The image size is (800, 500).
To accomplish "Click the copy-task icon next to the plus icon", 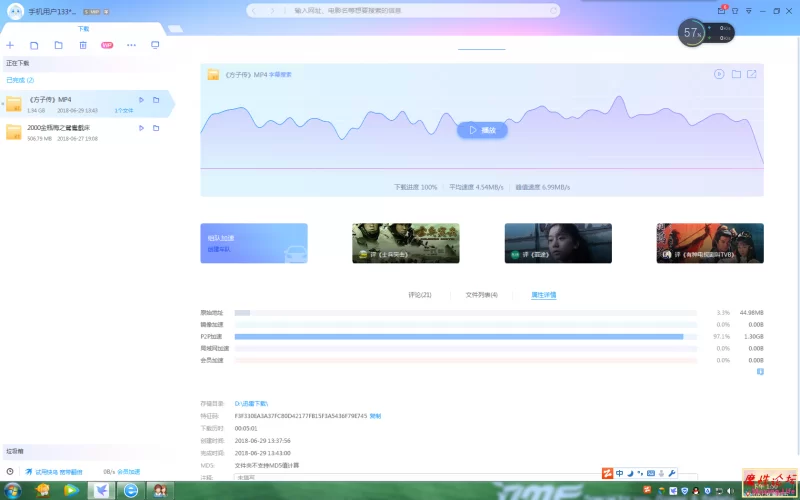I will pyautogui.click(x=34, y=45).
